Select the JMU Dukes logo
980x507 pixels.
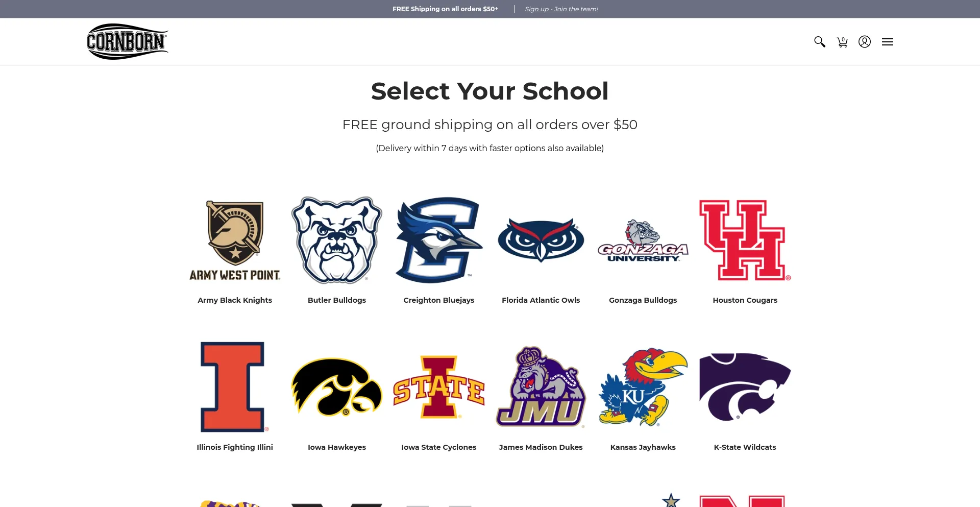coord(541,387)
